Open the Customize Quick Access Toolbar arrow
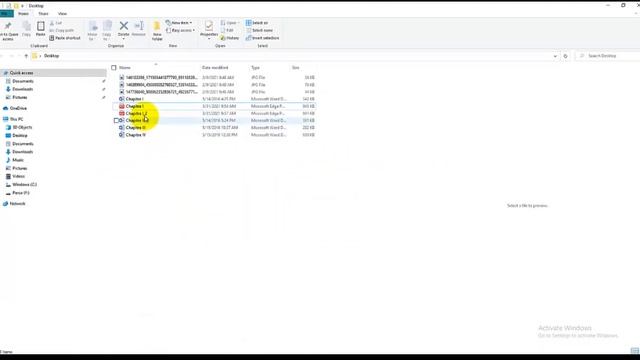This screenshot has height=360, width=640. [x=22, y=6]
